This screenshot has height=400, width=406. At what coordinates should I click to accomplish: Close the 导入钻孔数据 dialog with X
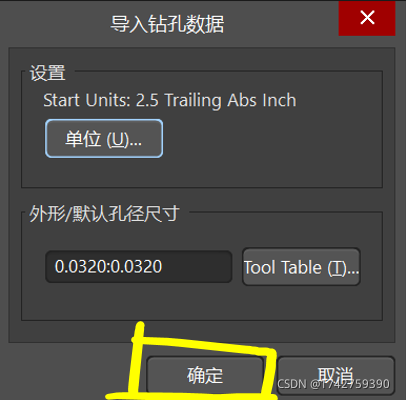pyautogui.click(x=367, y=18)
